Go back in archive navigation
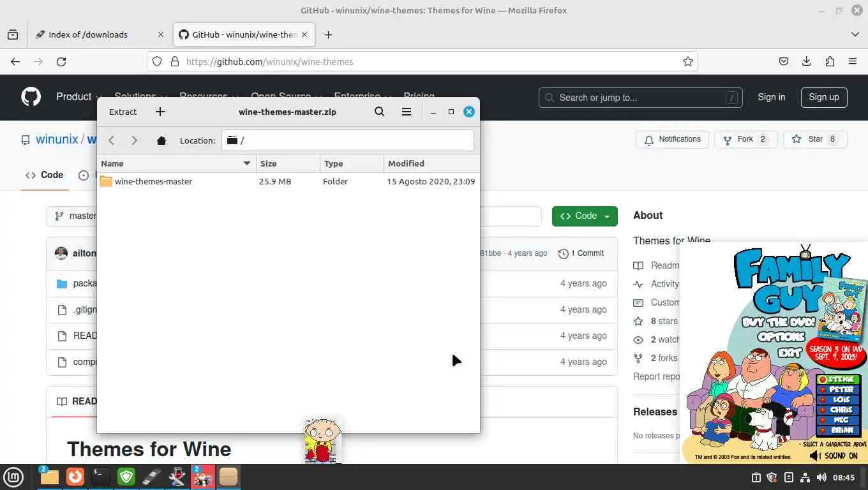Image resolution: width=868 pixels, height=490 pixels. pyautogui.click(x=111, y=140)
